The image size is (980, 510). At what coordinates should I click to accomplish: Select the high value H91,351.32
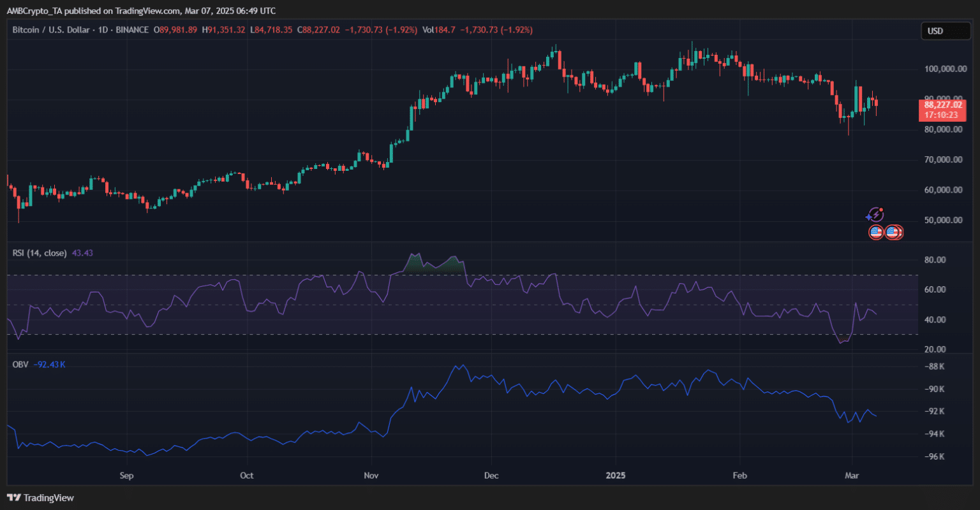225,30
